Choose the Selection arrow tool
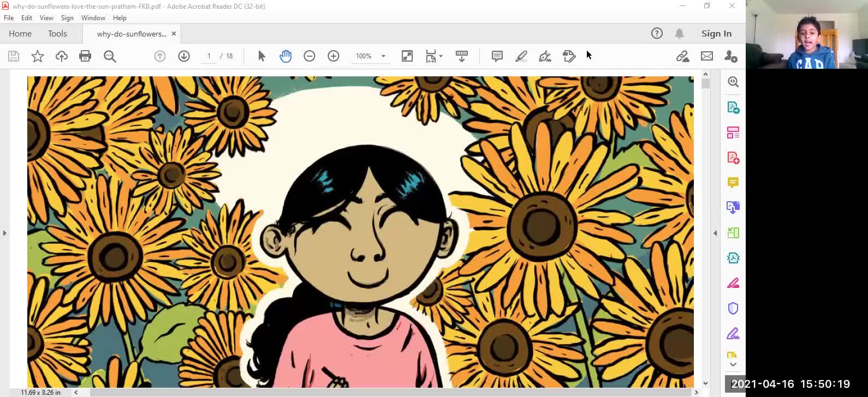 [x=261, y=56]
